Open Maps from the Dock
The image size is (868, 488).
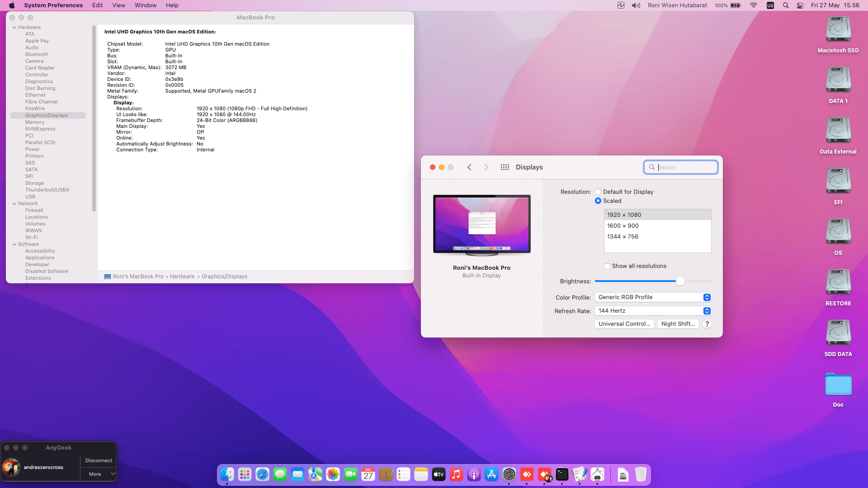(x=315, y=474)
